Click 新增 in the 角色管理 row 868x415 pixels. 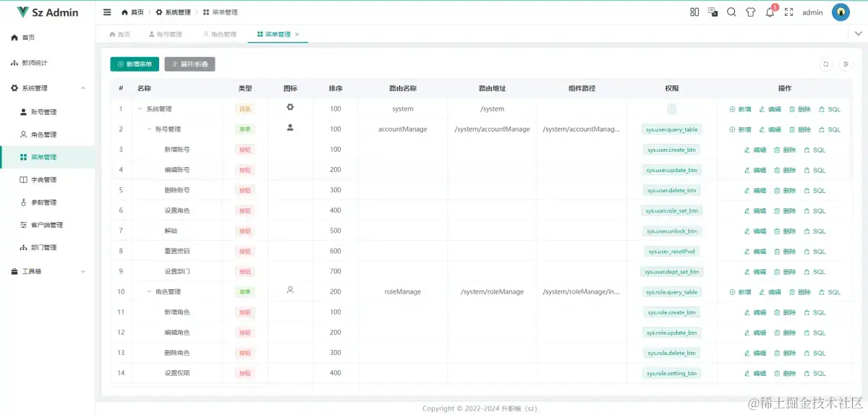pos(740,292)
